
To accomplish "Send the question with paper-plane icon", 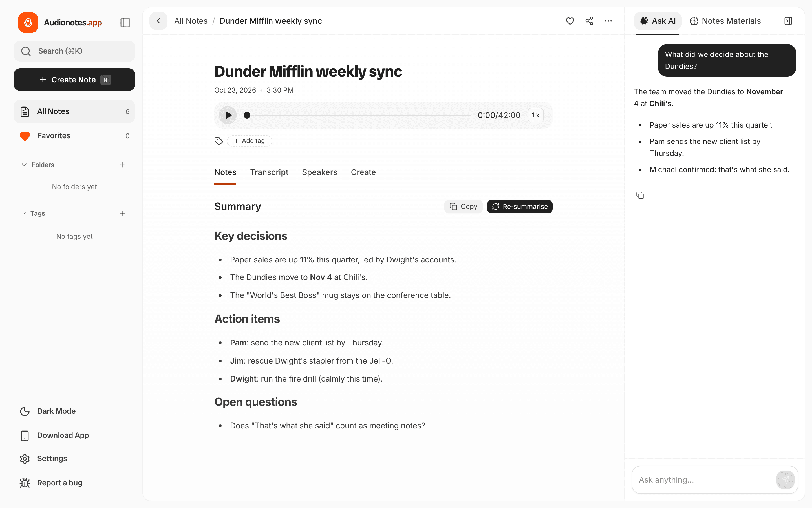I will [785, 479].
